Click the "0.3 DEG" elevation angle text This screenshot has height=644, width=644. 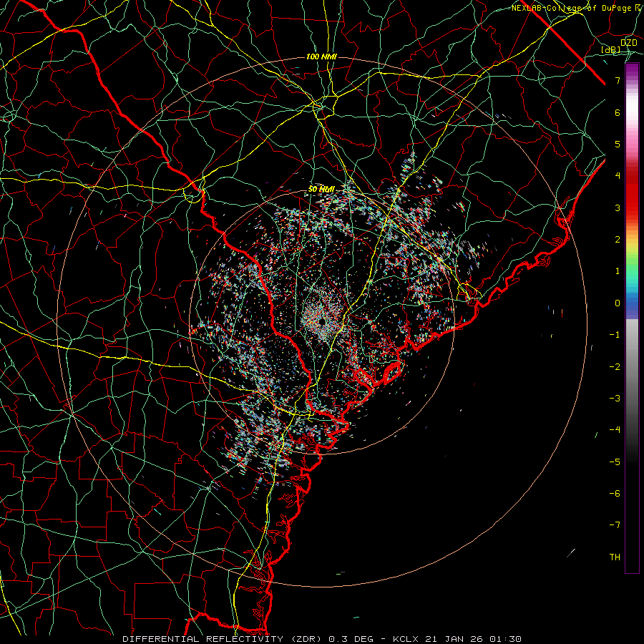coord(351,639)
